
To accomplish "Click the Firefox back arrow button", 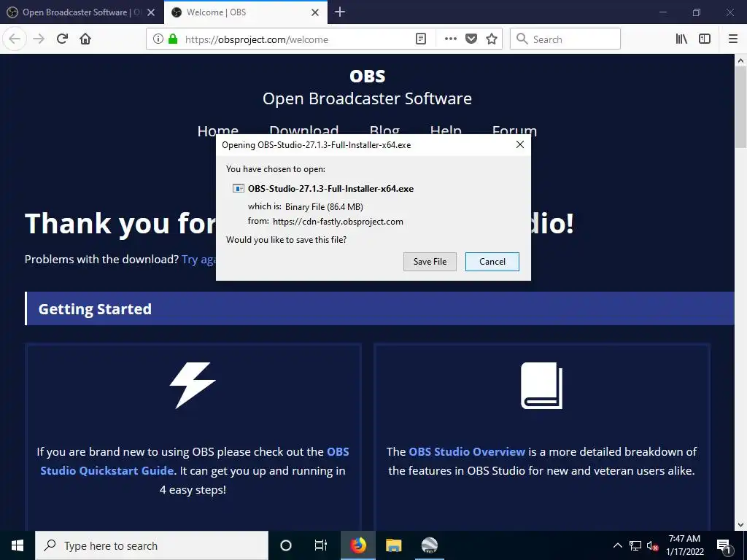I will (15, 39).
